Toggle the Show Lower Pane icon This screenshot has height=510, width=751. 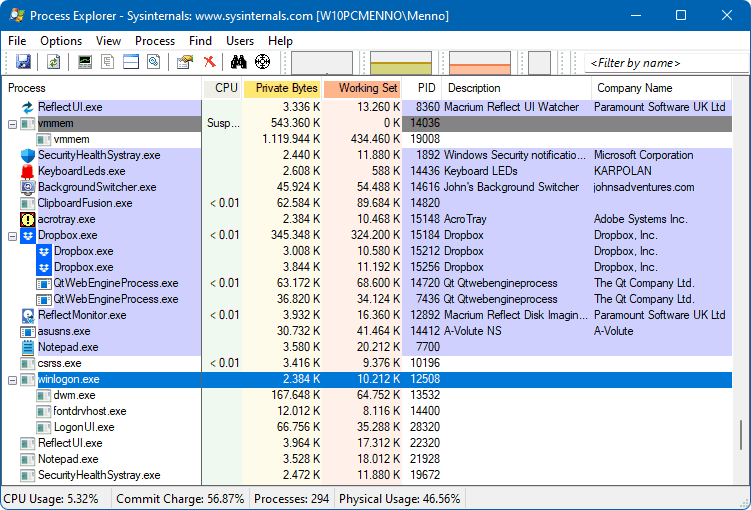click(131, 62)
